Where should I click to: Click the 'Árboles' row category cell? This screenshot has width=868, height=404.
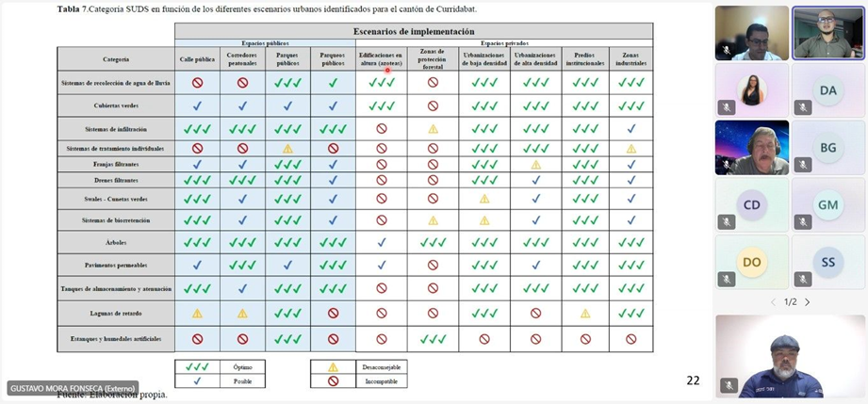116,242
